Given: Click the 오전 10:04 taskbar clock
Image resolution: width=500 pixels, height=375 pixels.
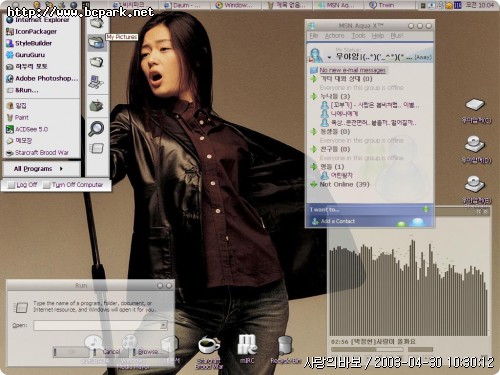Looking at the screenshot, I should 479,5.
